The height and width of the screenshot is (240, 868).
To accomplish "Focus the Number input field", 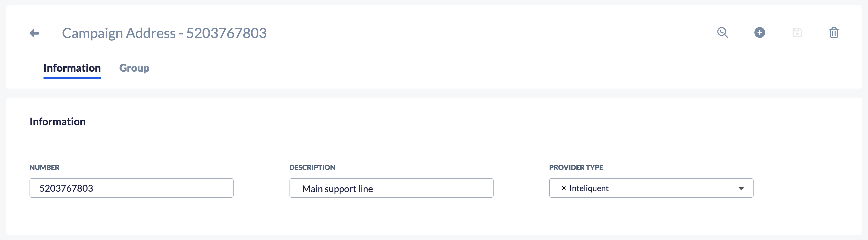I will (131, 188).
